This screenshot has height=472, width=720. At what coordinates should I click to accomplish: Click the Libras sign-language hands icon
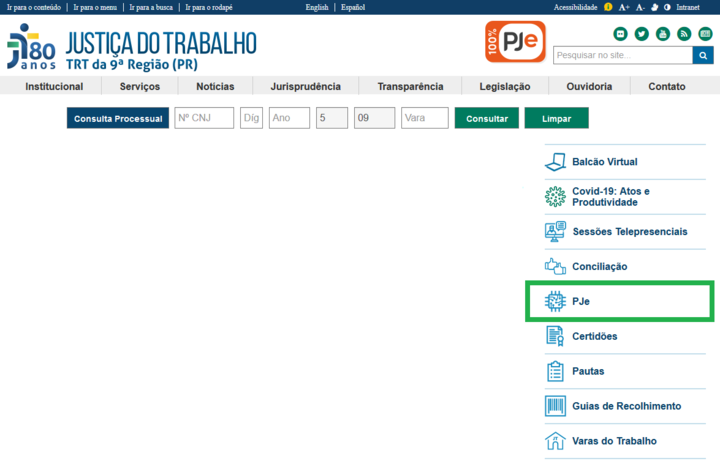(x=654, y=7)
